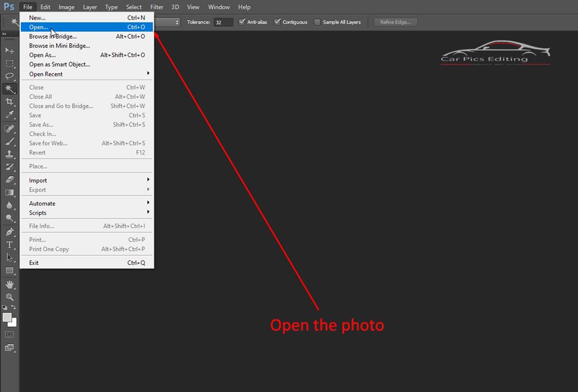Select the Zoom tool
This screenshot has height=392, width=578.
click(x=9, y=297)
